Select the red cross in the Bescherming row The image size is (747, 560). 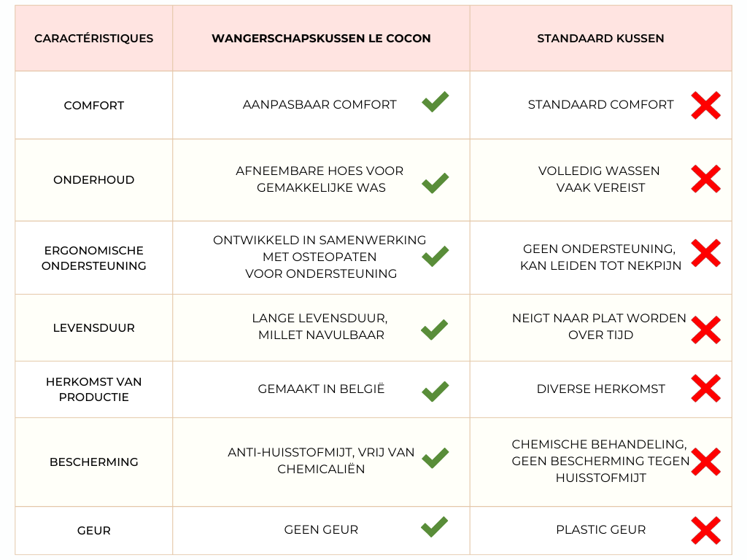(x=705, y=462)
